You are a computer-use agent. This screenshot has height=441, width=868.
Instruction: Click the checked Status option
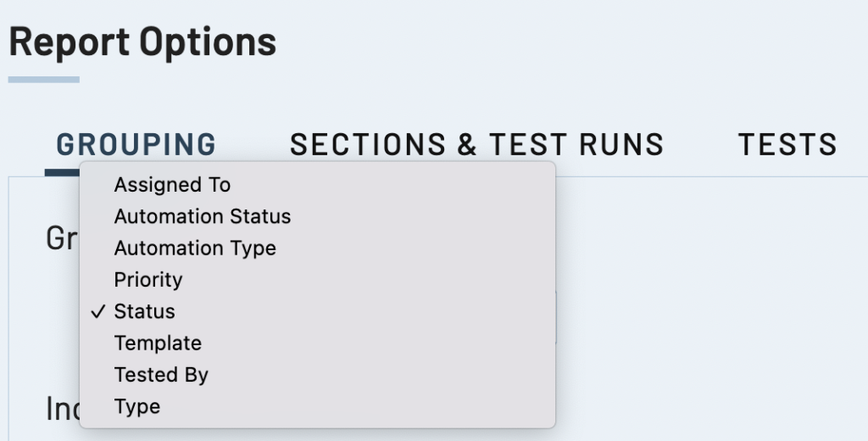pos(144,311)
